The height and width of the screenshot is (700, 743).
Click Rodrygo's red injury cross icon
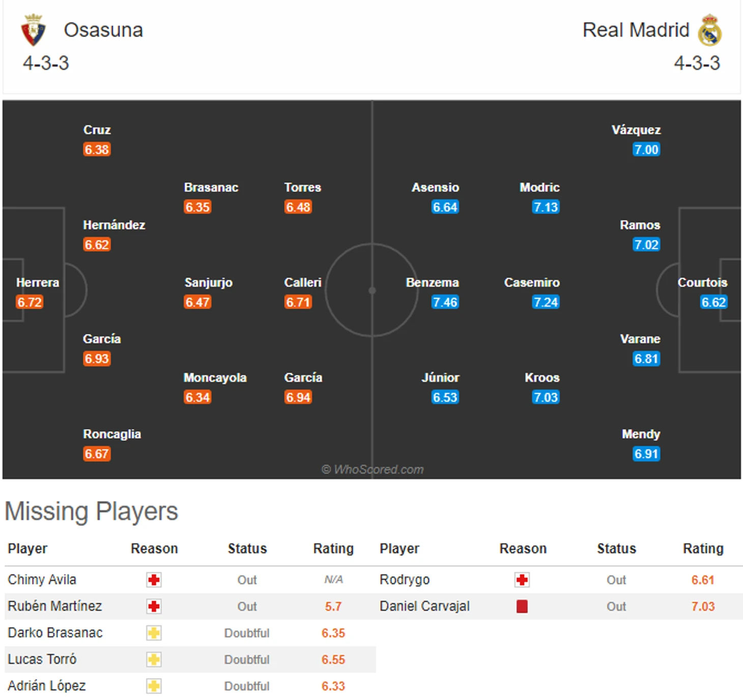pyautogui.click(x=522, y=580)
